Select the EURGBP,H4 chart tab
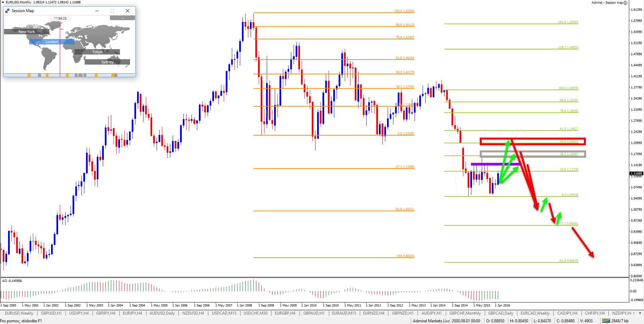Screen dimensions: 644x324 (285, 313)
